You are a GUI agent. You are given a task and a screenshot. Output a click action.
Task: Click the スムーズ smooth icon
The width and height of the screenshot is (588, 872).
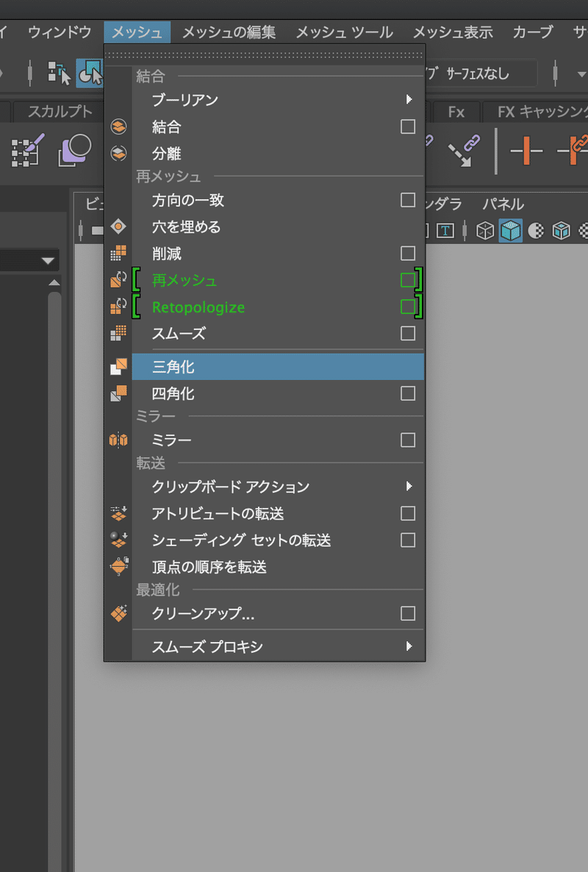click(x=118, y=333)
